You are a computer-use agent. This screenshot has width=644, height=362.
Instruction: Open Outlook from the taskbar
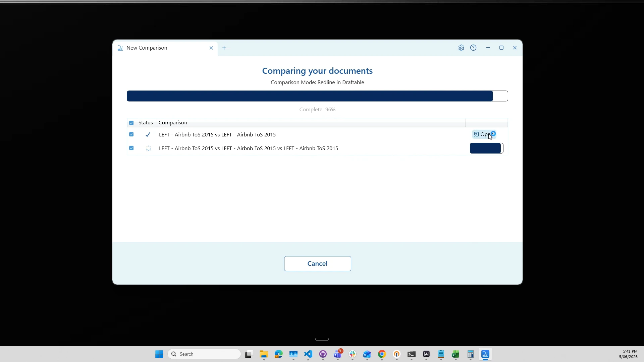[x=367, y=354]
